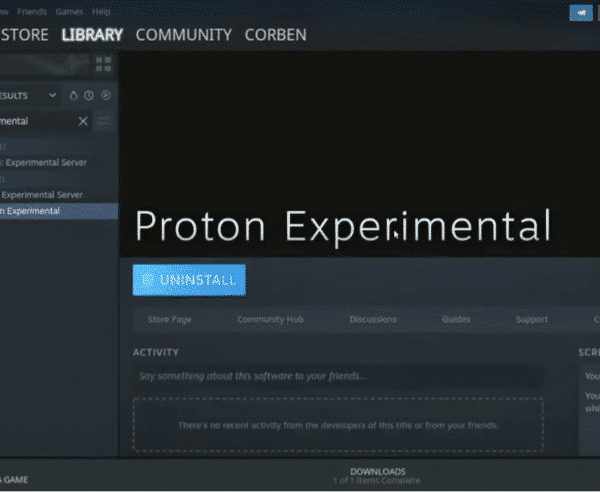Click the activity status input field
This screenshot has width=600, height=492.
338,376
